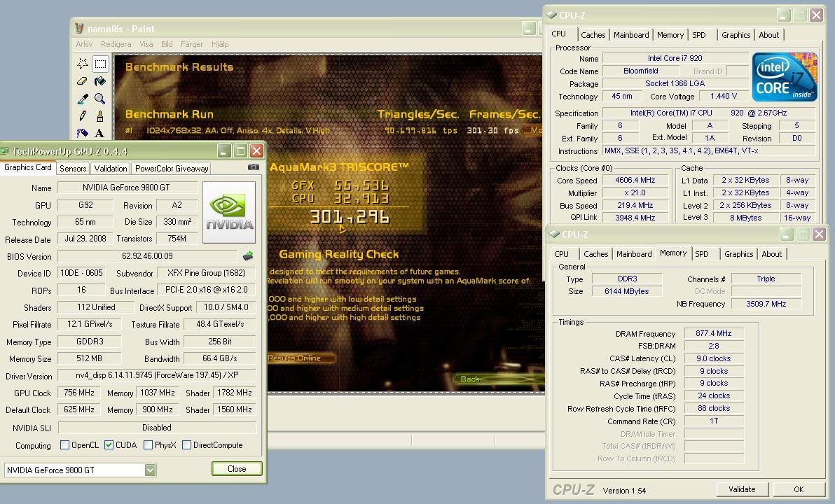Open SPD tab in bottom CPU-Z window
Viewport: 835px width, 504px height.
click(x=702, y=254)
